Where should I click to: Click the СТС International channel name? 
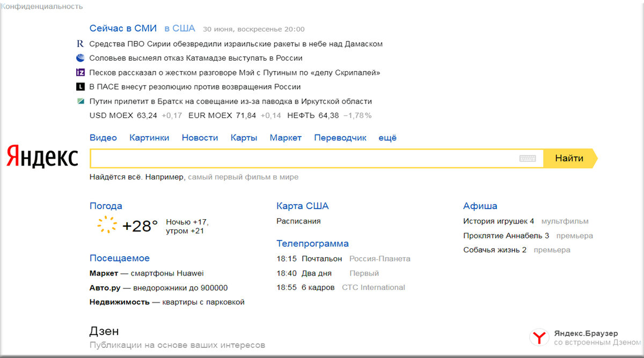pyautogui.click(x=374, y=288)
